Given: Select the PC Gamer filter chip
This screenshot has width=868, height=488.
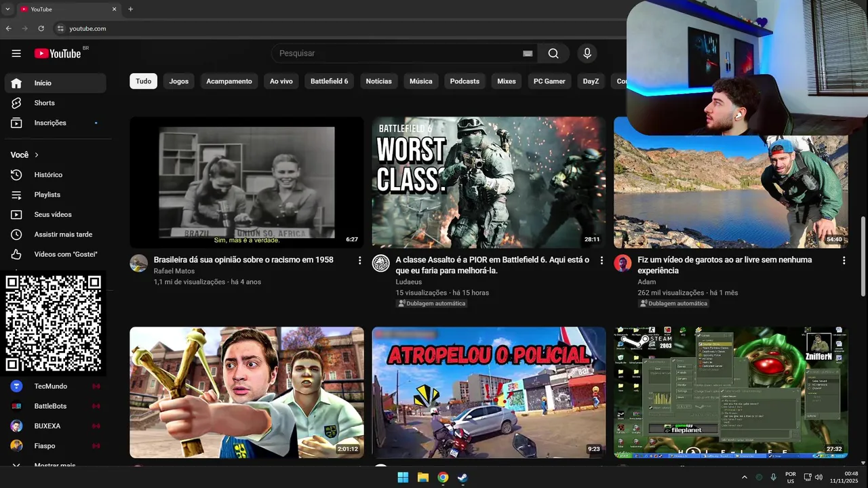Looking at the screenshot, I should [549, 81].
